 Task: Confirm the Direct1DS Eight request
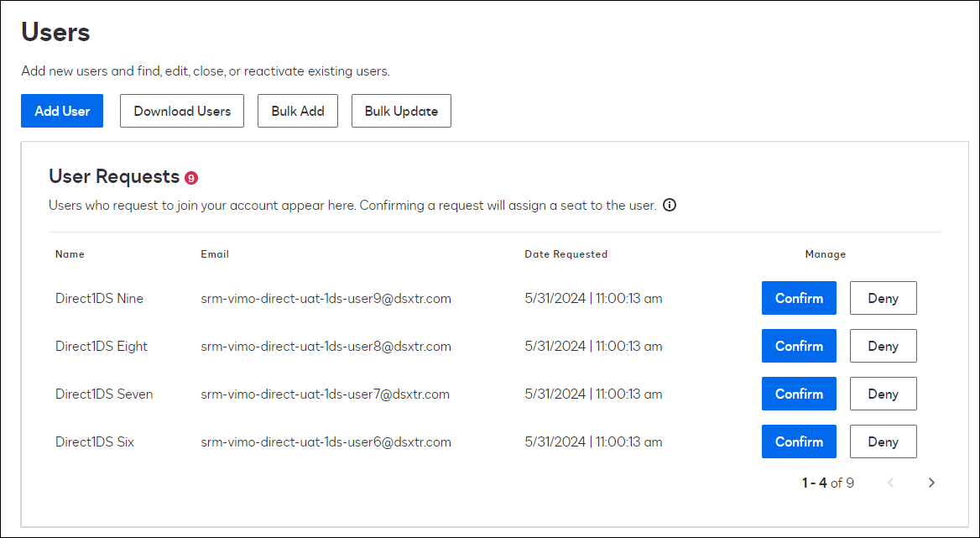[x=799, y=346]
